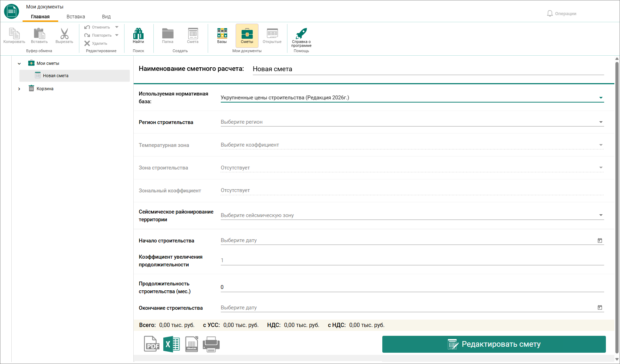The height and width of the screenshot is (364, 620).
Task: Click the vertical scrollbar of the form
Action: pyautogui.click(x=617, y=207)
